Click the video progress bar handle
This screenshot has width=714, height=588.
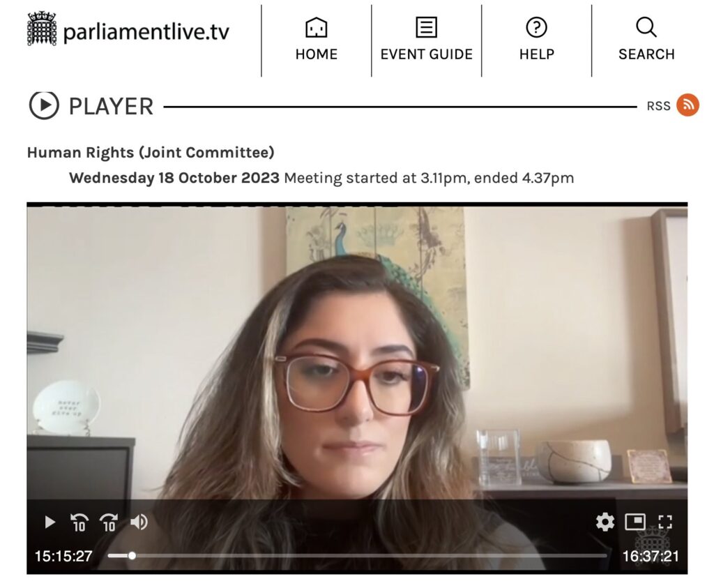pyautogui.click(x=132, y=556)
